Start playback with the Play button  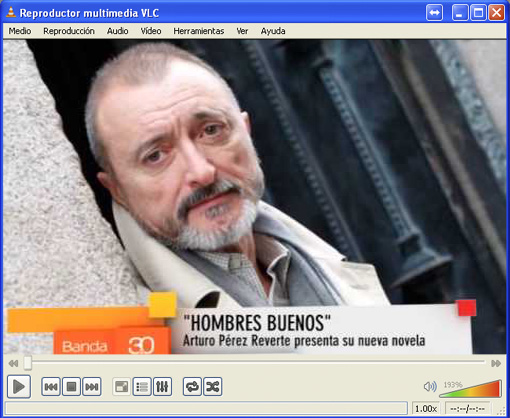pos(19,387)
